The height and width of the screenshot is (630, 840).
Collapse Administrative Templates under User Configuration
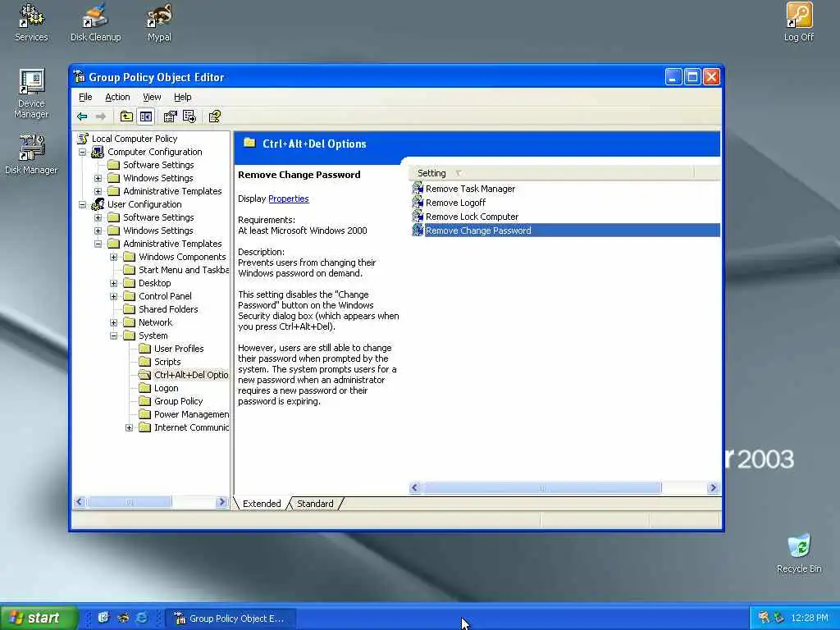(x=98, y=244)
